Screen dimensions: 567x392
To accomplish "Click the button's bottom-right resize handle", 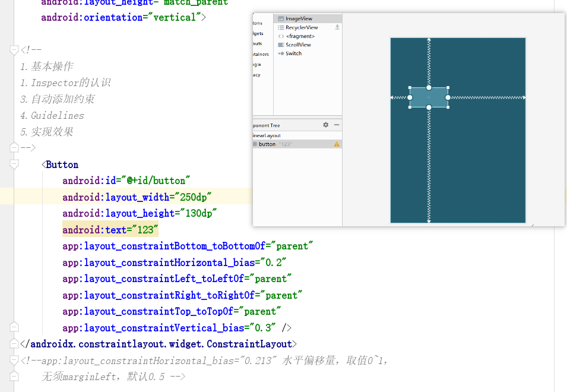I will [448, 108].
